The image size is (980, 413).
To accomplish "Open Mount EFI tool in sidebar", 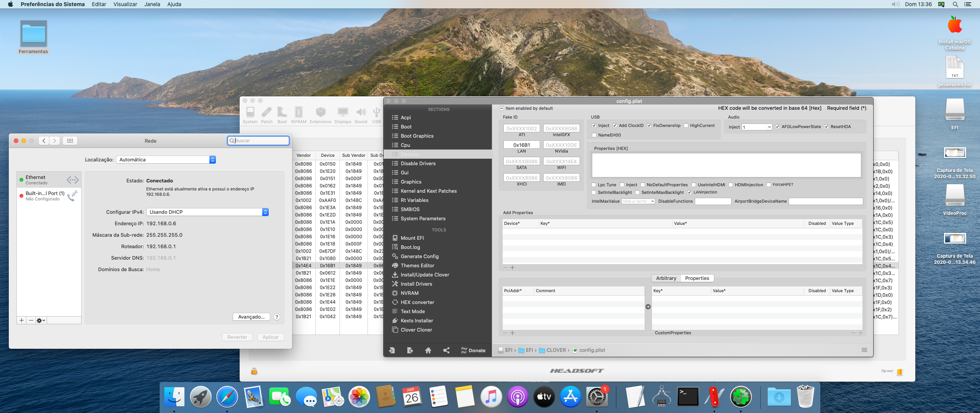I will pos(412,238).
